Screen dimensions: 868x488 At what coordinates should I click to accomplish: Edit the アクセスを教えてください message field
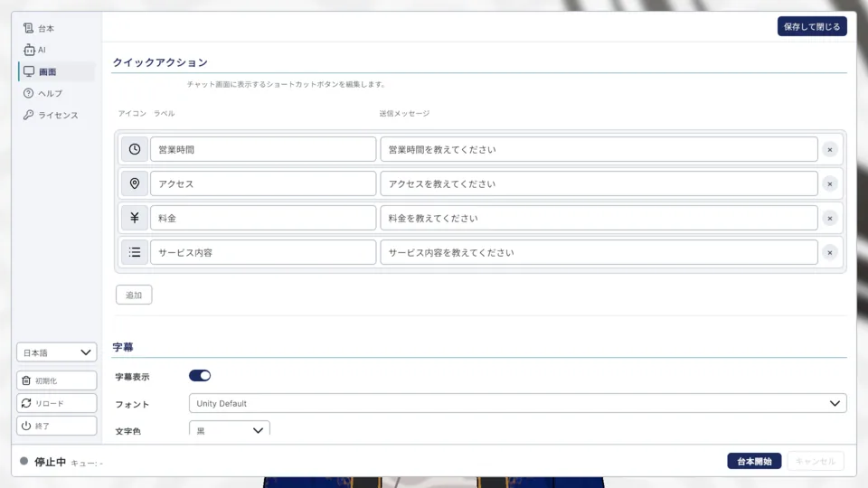pyautogui.click(x=599, y=183)
